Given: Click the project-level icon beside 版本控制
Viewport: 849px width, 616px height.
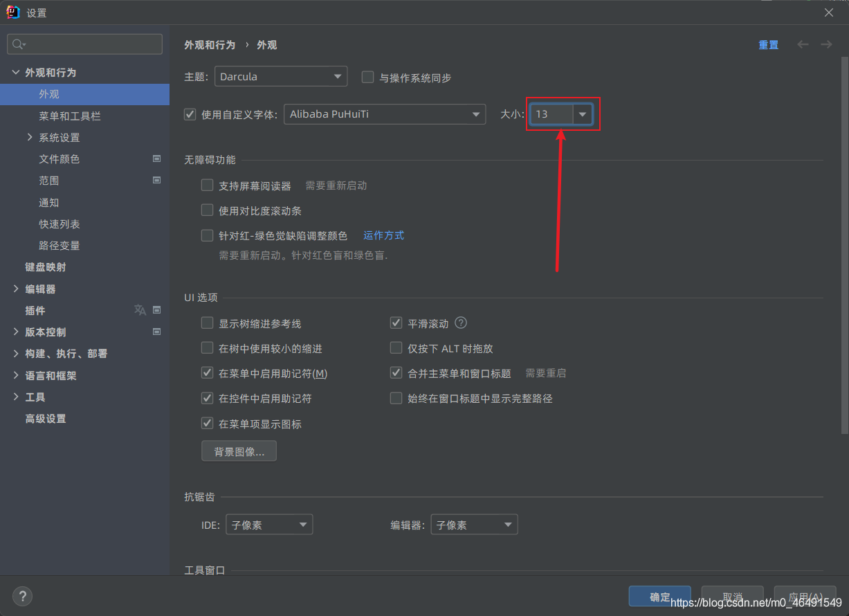Looking at the screenshot, I should (x=156, y=332).
